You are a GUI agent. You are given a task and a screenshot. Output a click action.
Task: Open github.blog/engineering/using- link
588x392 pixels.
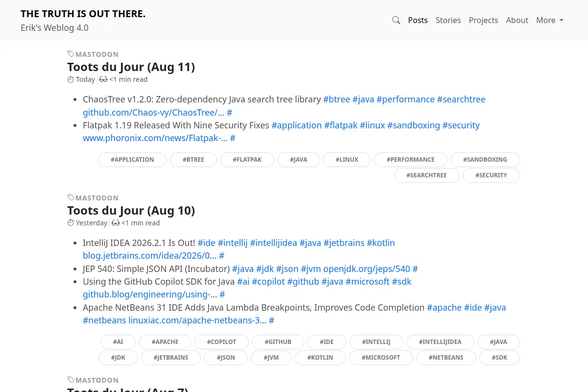[x=150, y=294]
